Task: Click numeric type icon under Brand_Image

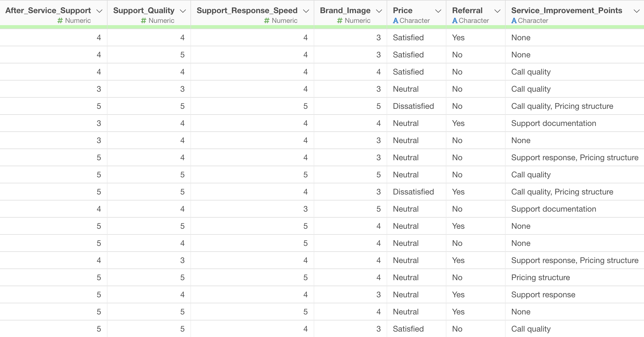Action: (x=340, y=21)
